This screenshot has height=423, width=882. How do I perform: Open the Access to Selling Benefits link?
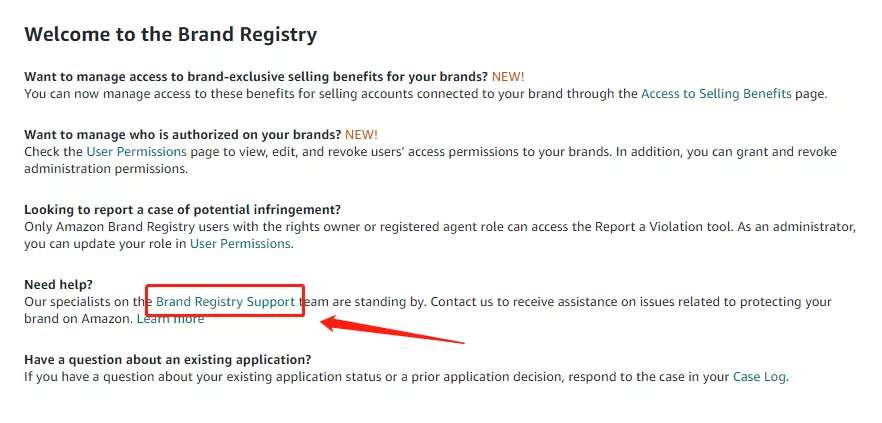(x=716, y=94)
